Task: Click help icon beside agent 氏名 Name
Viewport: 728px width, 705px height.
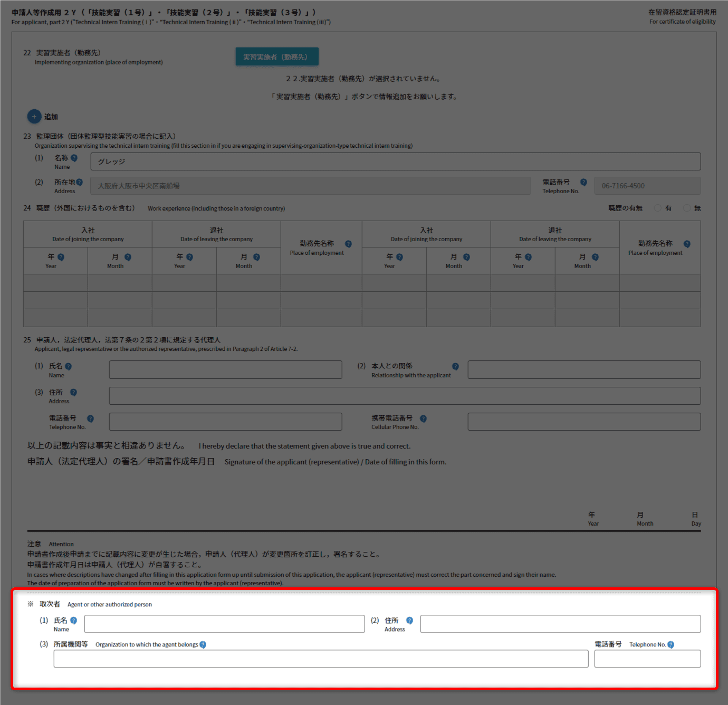Action: [73, 621]
